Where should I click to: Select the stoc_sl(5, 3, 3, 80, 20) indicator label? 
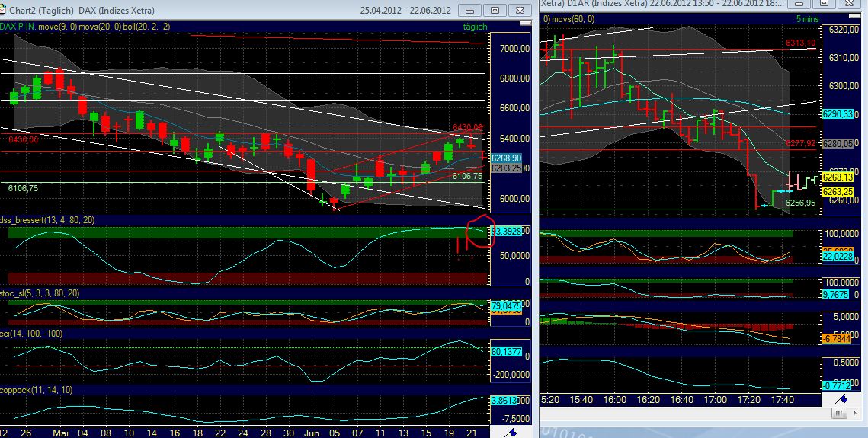(x=40, y=293)
